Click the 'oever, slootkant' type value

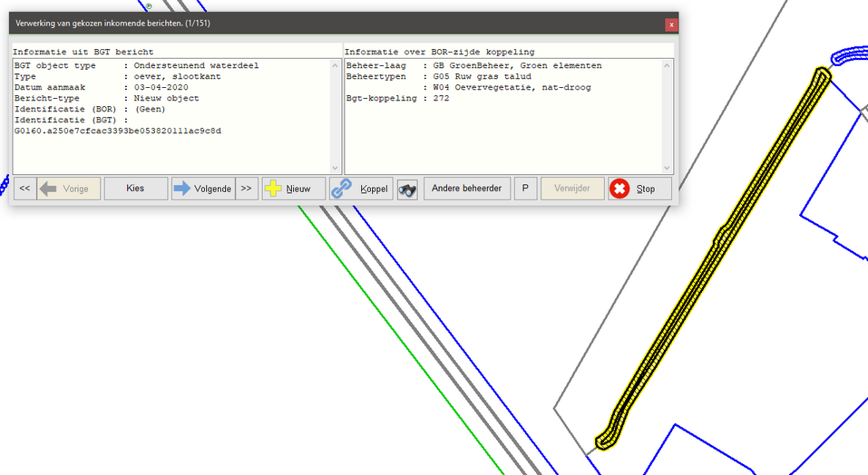coord(177,76)
